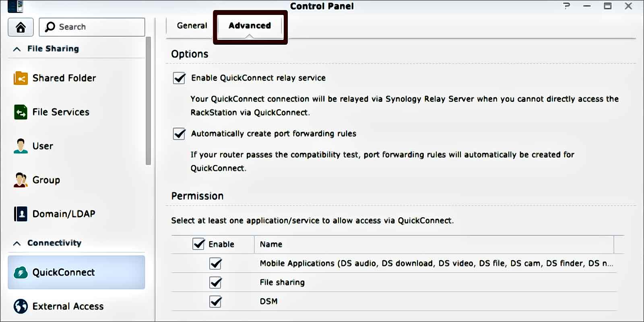Click the Domain/LDAP icon
644x322 pixels.
pyautogui.click(x=21, y=214)
